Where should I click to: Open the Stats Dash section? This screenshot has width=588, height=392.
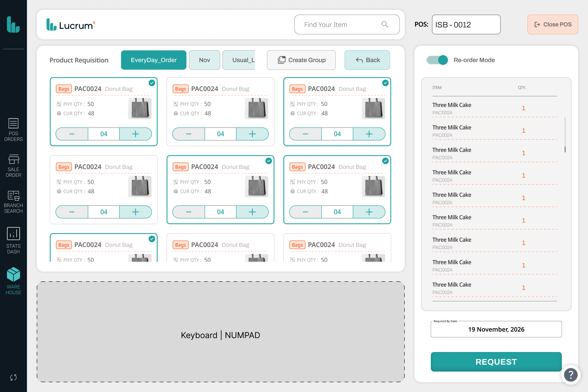13,241
